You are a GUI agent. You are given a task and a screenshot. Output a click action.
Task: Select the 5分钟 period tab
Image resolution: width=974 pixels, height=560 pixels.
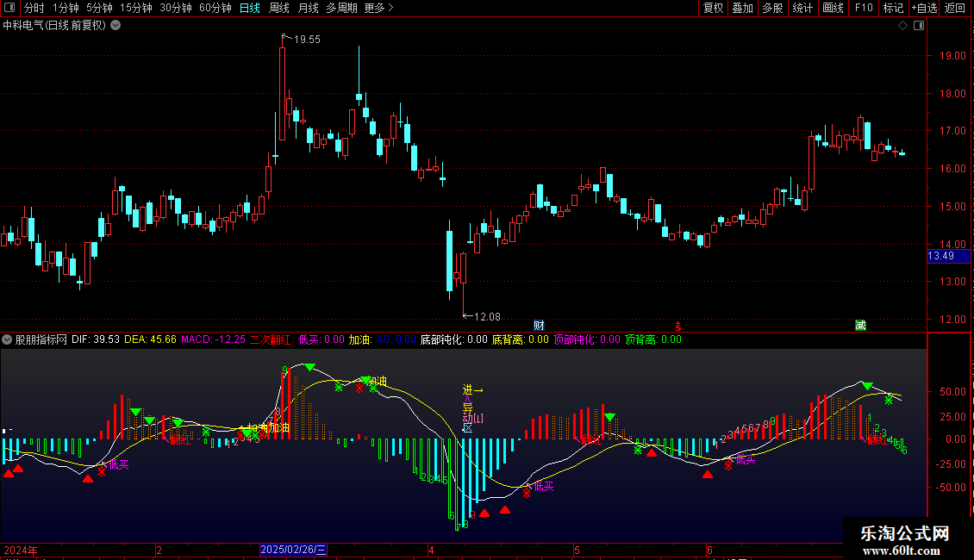pos(99,8)
